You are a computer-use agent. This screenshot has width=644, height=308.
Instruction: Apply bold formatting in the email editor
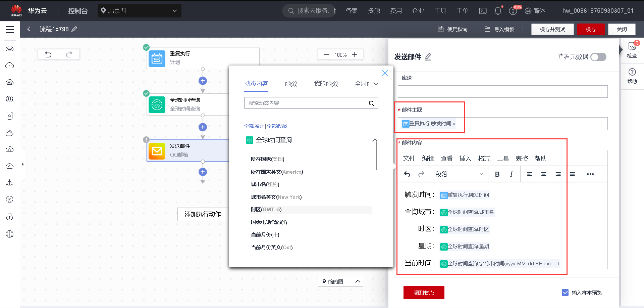pyautogui.click(x=497, y=174)
